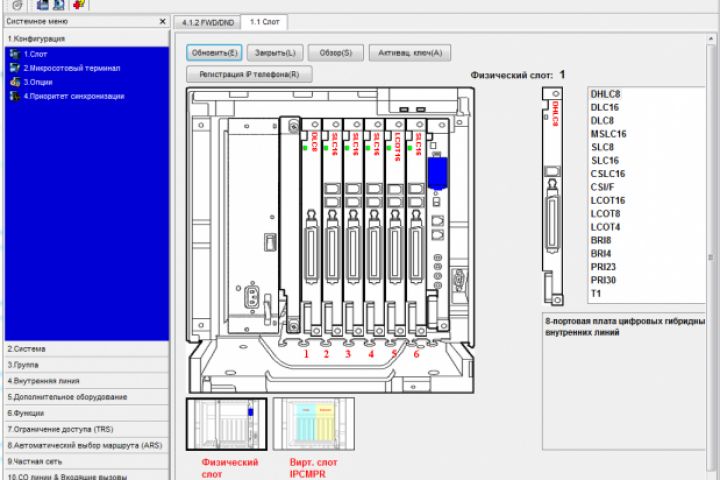
Task: Click the icon beside 4.Приоритет синхронизации
Action: pos(15,96)
